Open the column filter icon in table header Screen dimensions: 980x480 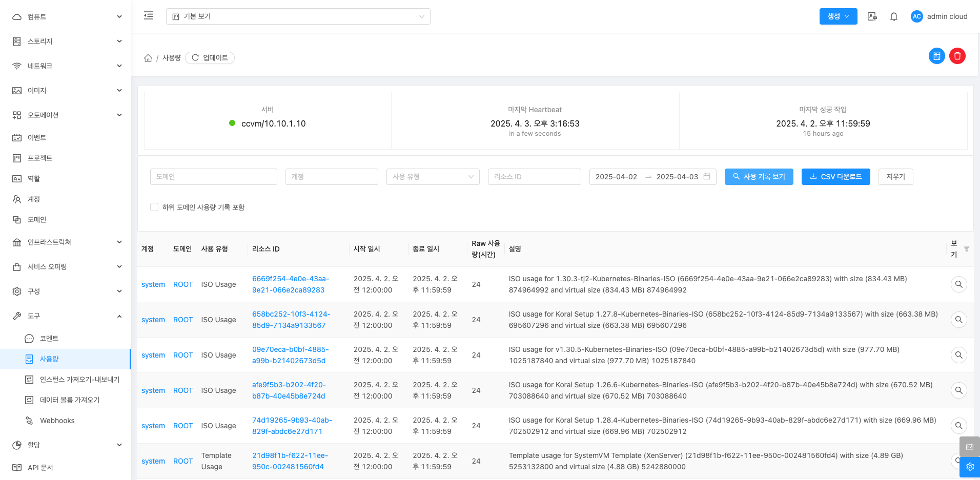966,249
